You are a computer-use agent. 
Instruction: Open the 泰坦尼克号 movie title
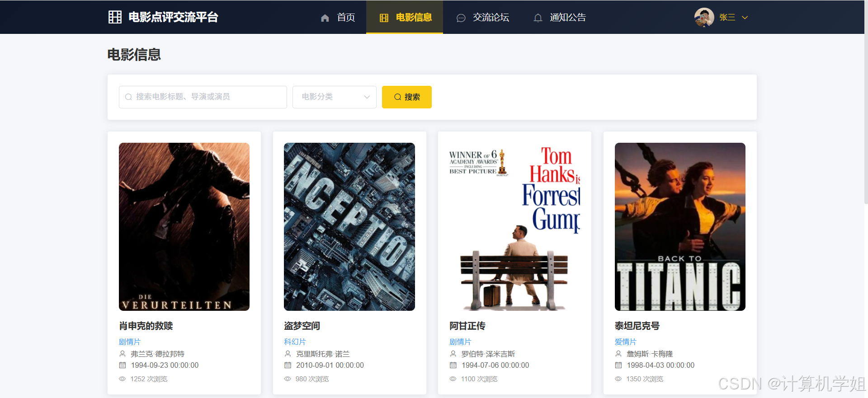coord(637,326)
